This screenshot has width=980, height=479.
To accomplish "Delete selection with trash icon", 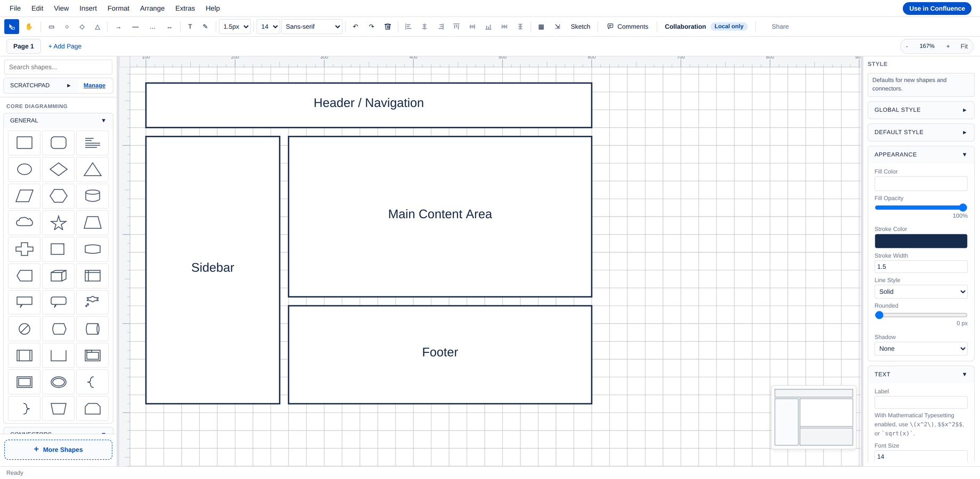I will [388, 27].
